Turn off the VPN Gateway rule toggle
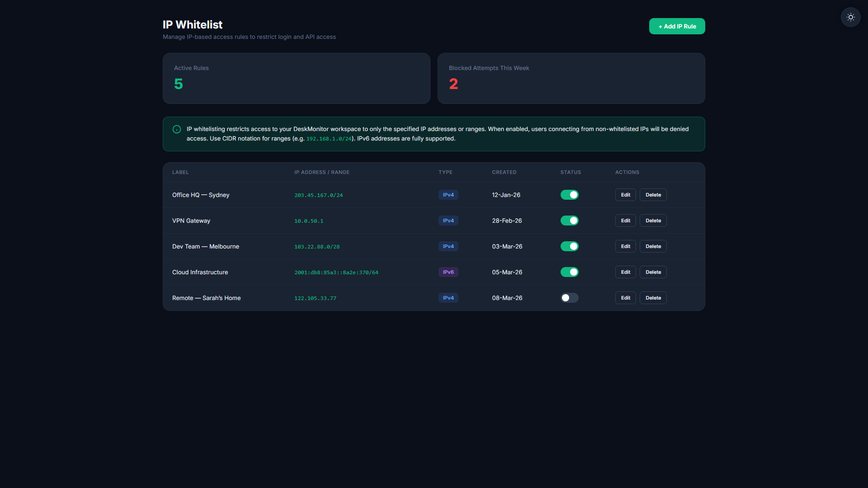Viewport: 868px width, 488px height. point(569,221)
